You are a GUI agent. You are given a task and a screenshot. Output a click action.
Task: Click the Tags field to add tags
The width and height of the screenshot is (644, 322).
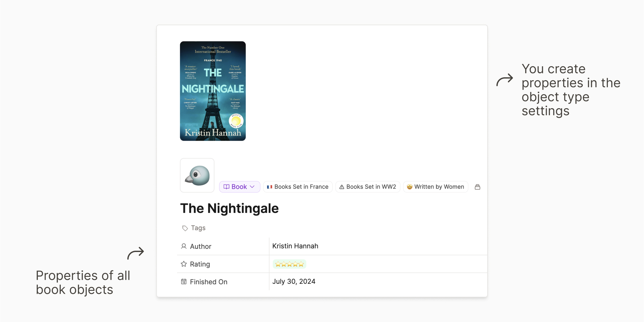[x=198, y=228]
